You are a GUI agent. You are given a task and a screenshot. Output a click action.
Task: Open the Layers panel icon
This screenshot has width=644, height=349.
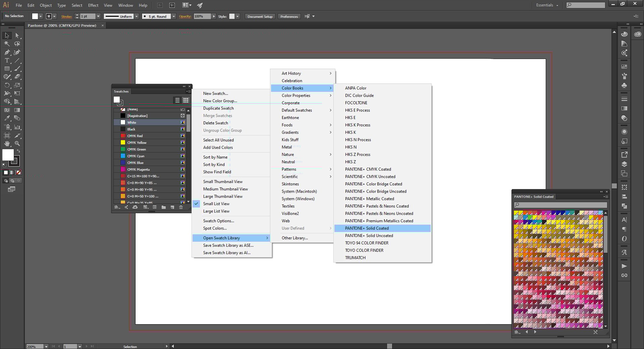coord(624,164)
